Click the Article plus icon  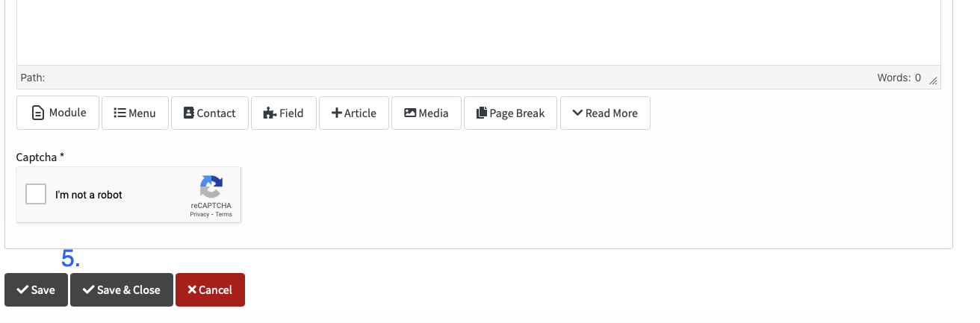[x=337, y=113]
